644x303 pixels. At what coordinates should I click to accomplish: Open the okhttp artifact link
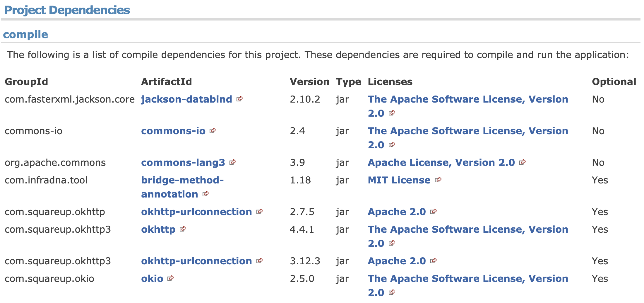coord(158,229)
